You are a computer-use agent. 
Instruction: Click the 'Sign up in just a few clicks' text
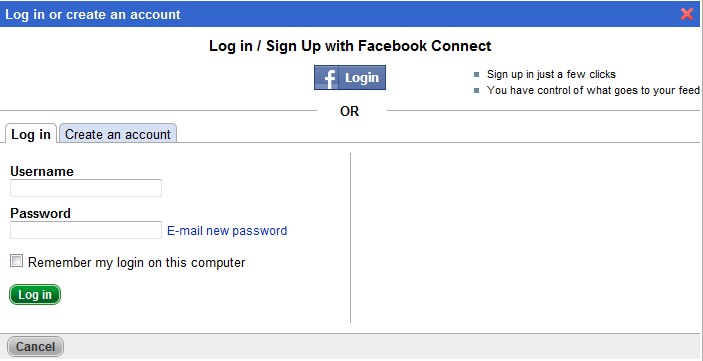click(551, 74)
